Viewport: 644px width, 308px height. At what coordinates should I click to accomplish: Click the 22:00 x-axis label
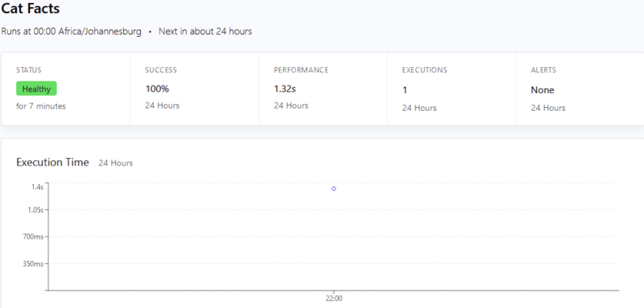[333, 298]
